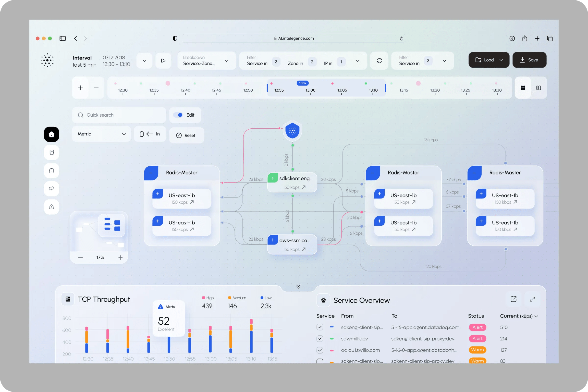Refresh data using the refresh icon
This screenshot has width=588, height=392.
379,61
